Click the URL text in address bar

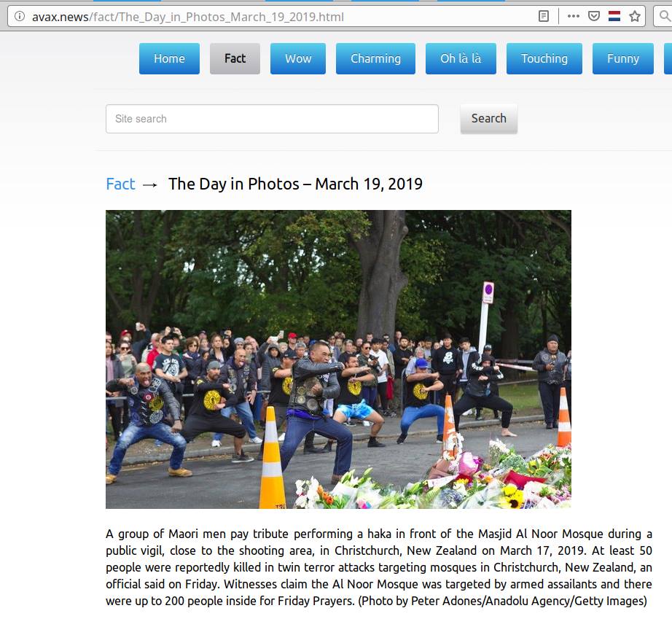[x=188, y=17]
